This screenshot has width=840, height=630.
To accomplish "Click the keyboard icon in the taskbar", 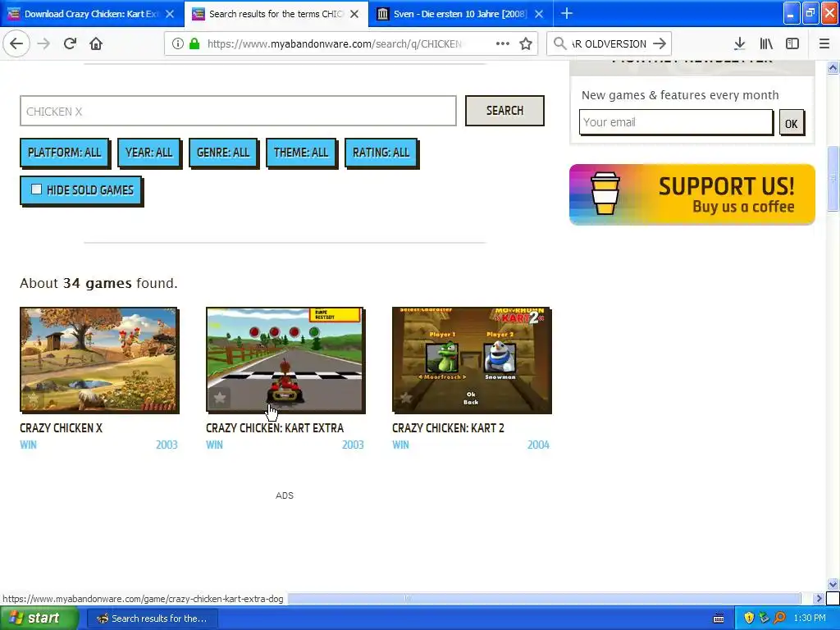I will click(x=719, y=619).
